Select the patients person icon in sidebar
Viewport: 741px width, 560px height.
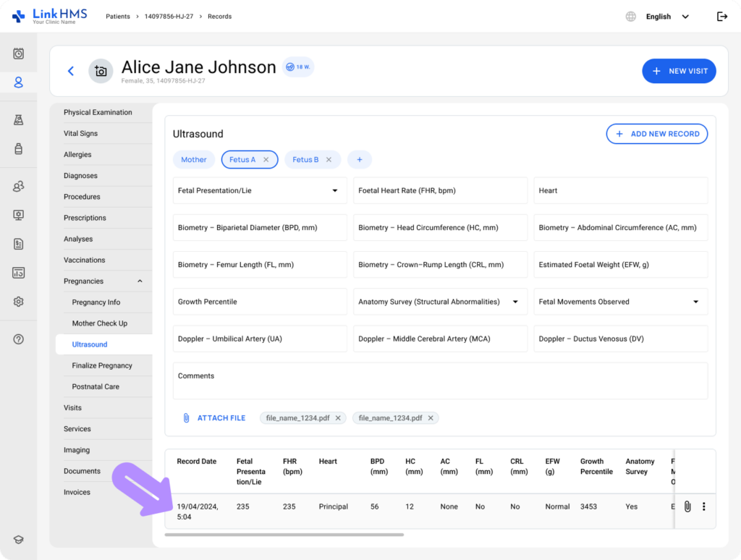click(19, 82)
